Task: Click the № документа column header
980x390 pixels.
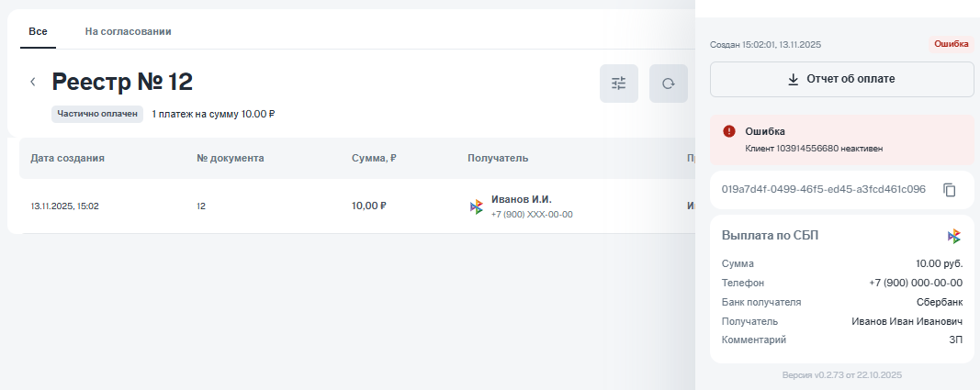Action: [230, 159]
